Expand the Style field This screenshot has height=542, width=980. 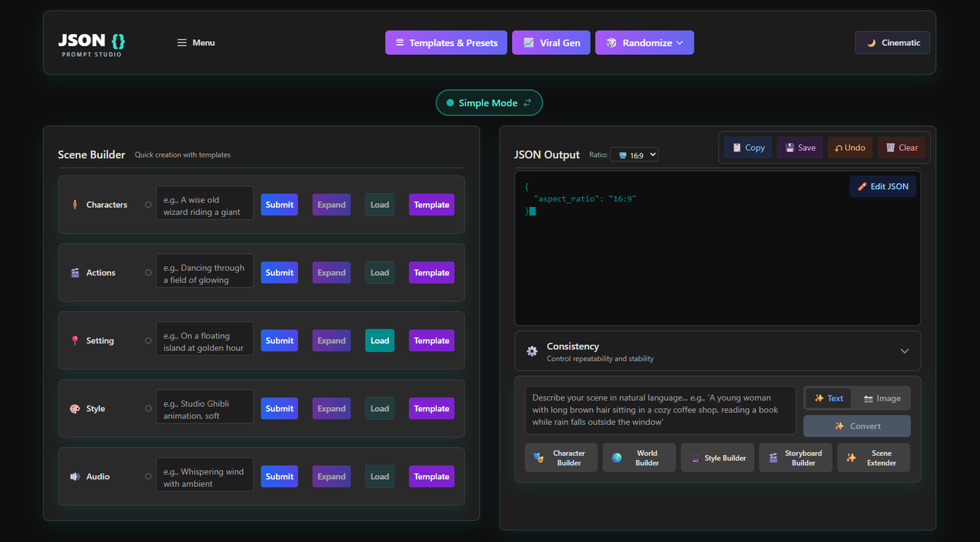[x=331, y=408]
